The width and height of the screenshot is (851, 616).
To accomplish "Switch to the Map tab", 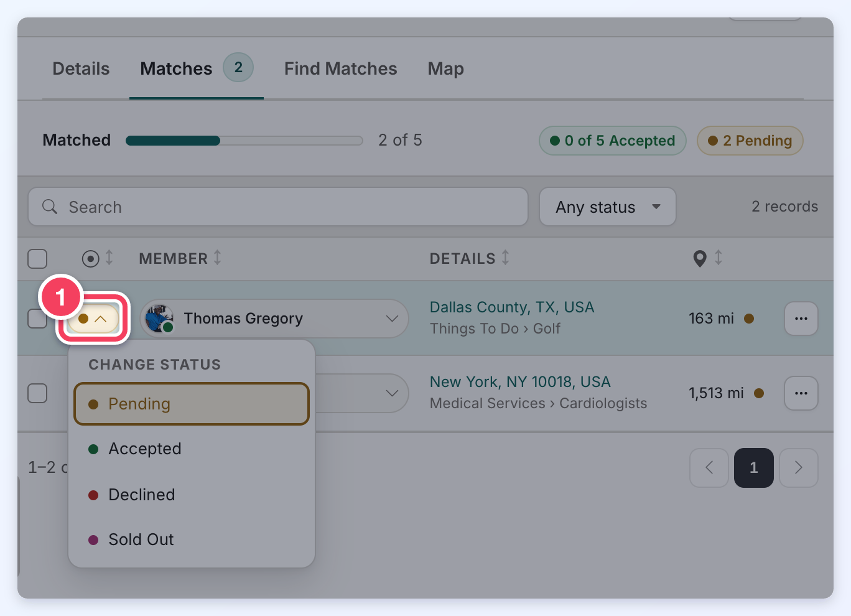I will coord(445,68).
